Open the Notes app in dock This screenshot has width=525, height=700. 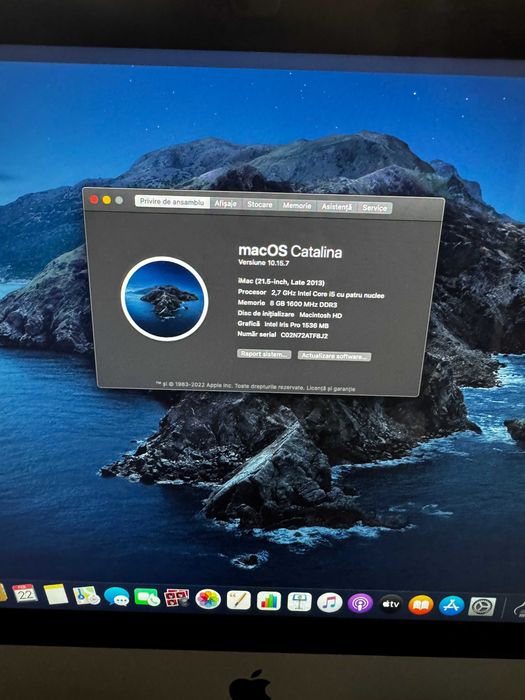56,594
